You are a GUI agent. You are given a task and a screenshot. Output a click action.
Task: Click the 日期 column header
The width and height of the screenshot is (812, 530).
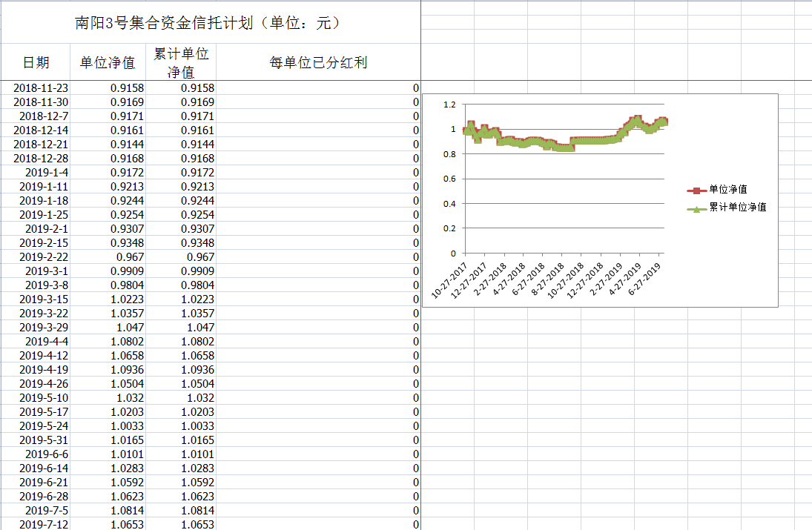click(x=36, y=62)
